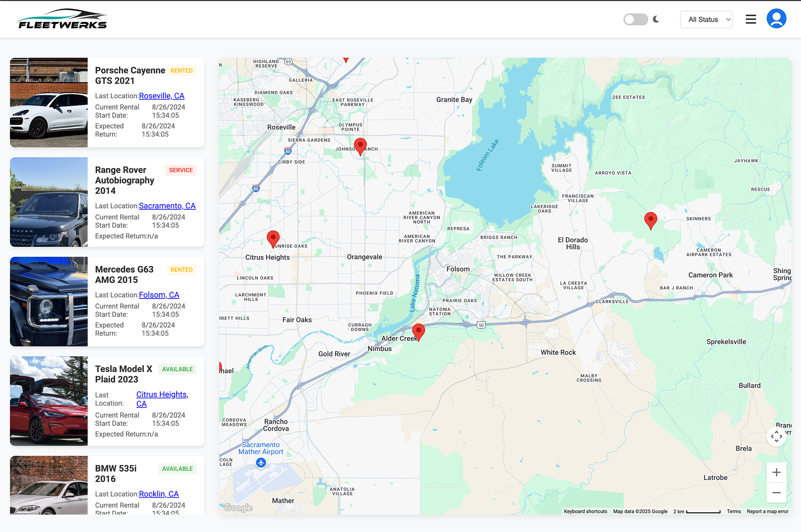Image resolution: width=801 pixels, height=532 pixels.
Task: Click the Mercedes G63 AMG 2015 title
Action: [124, 275]
